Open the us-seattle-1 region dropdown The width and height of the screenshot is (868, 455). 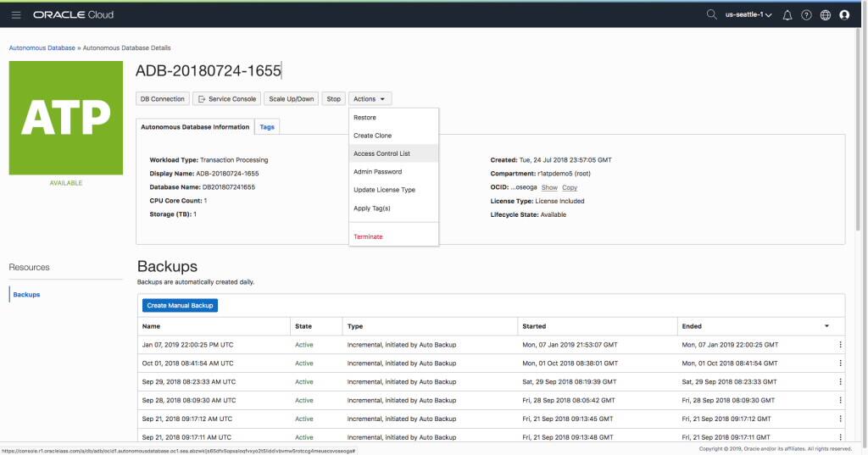coord(748,15)
